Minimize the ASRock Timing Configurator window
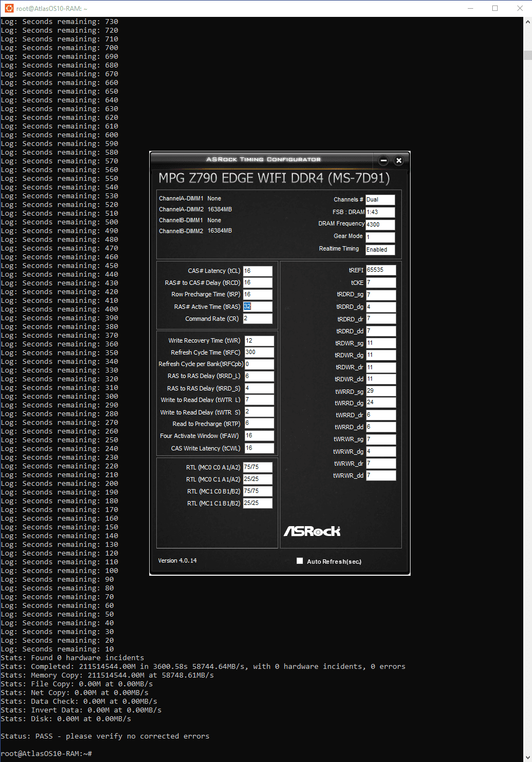532x762 pixels. [x=383, y=160]
